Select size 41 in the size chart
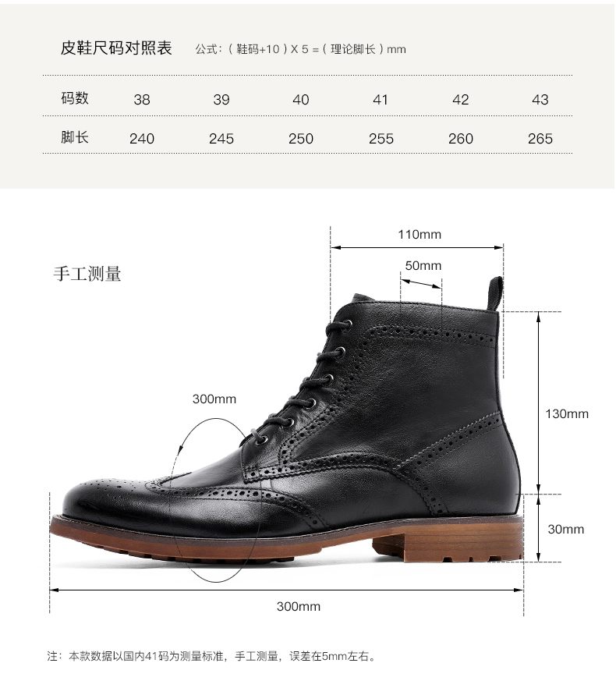Screen dimensions: 616x695 (x=381, y=100)
